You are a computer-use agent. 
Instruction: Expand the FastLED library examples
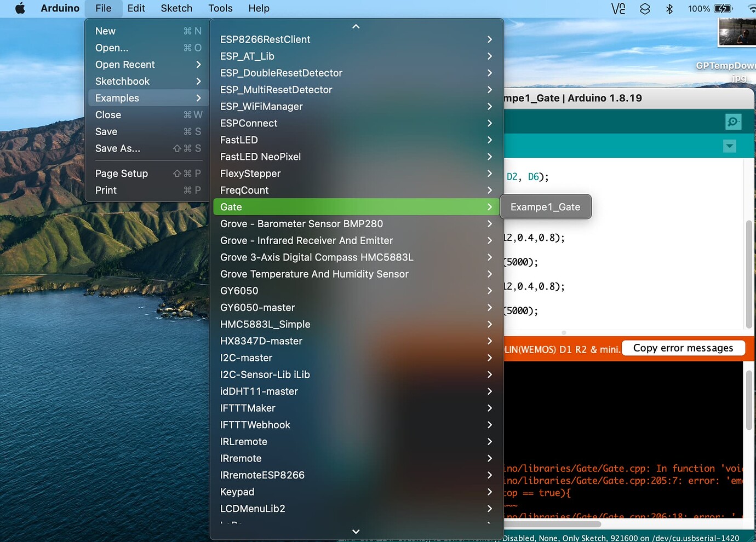click(x=356, y=140)
